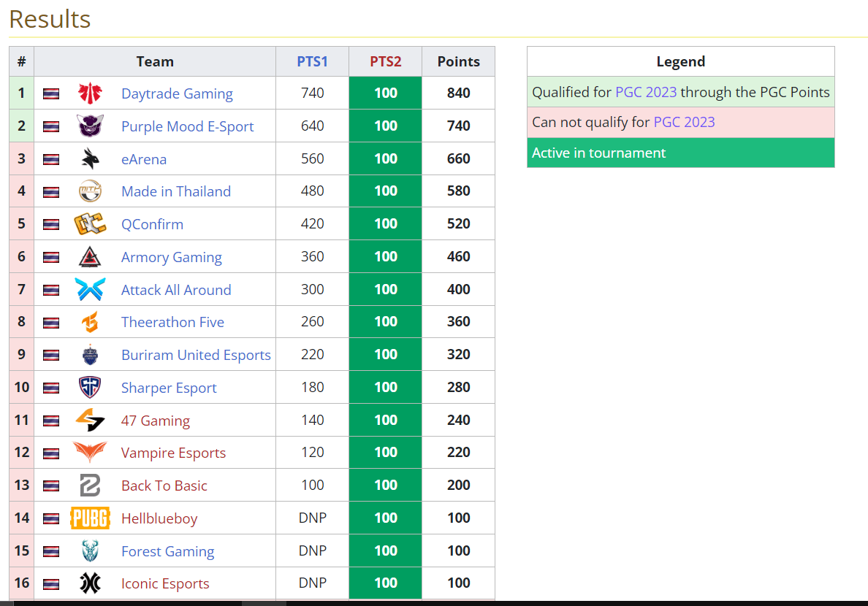Open PGC 2023 link in Qualified legend row
The width and height of the screenshot is (868, 606).
646,92
